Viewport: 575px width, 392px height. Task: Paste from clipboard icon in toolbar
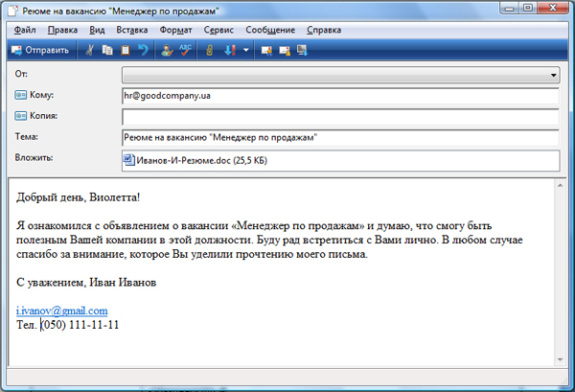point(126,50)
